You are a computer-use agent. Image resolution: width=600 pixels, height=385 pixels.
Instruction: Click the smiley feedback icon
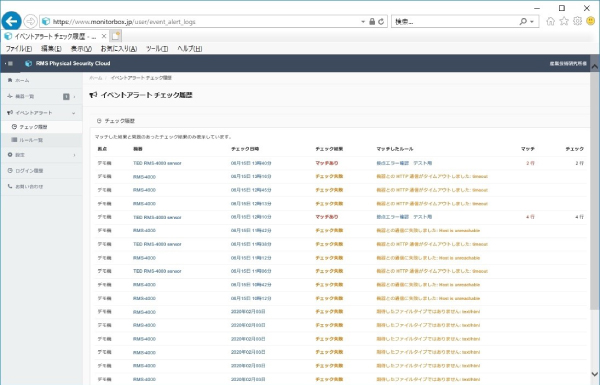pos(591,21)
